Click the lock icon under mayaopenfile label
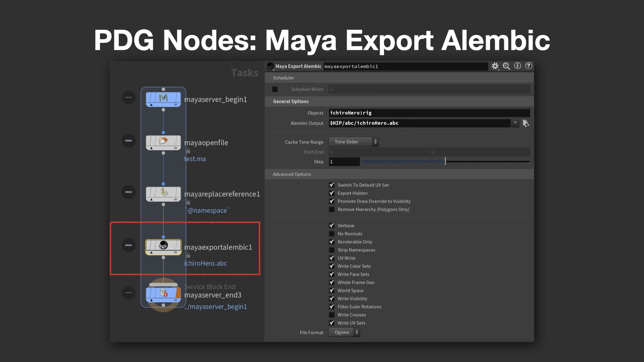Image resolution: width=644 pixels, height=362 pixels. click(x=188, y=151)
